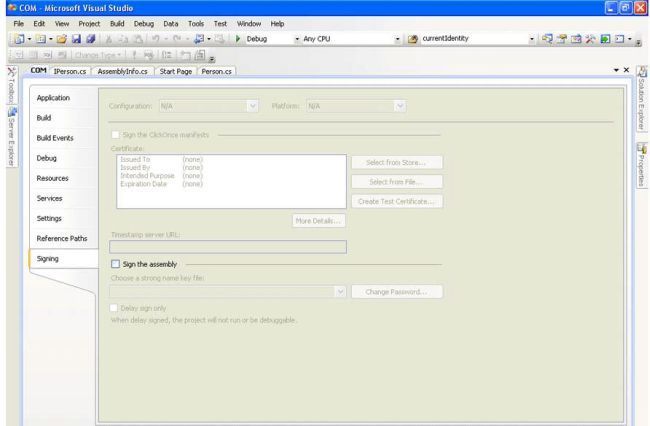
Task: Open the Start Page toolbar icon
Action: click(x=605, y=39)
